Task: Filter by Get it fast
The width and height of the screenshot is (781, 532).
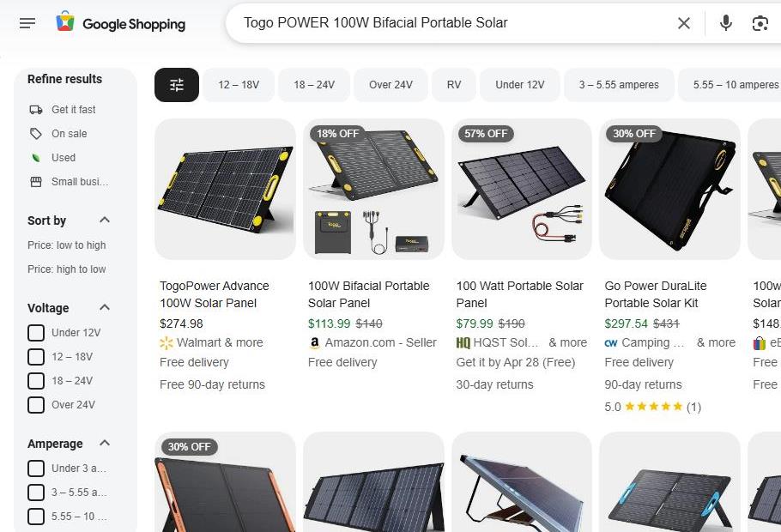Action: point(73,110)
